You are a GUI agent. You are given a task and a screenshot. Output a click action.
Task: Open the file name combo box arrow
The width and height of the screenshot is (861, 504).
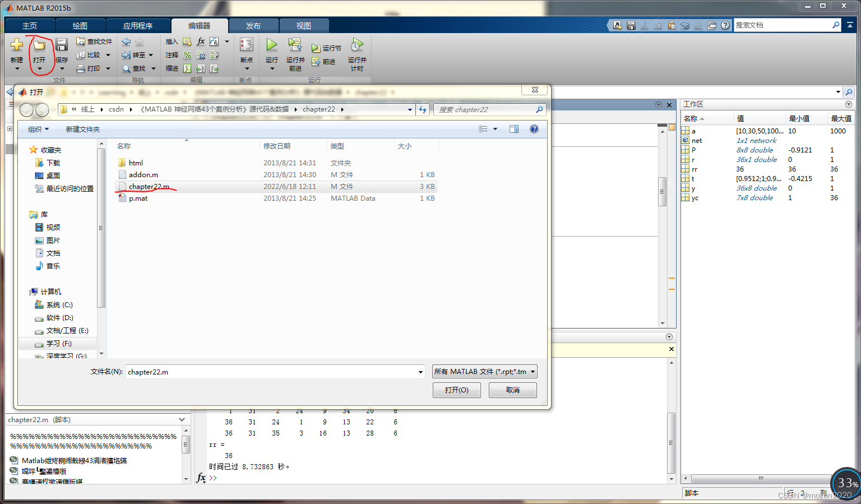coord(420,372)
